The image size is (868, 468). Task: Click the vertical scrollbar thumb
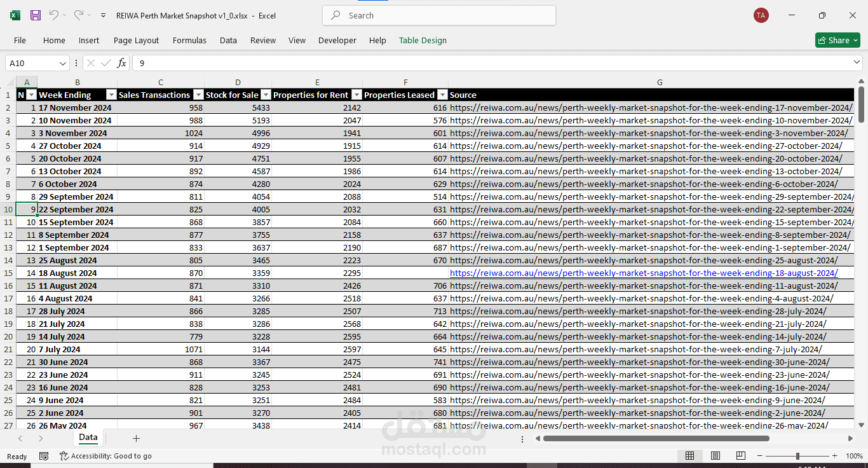pos(861,104)
